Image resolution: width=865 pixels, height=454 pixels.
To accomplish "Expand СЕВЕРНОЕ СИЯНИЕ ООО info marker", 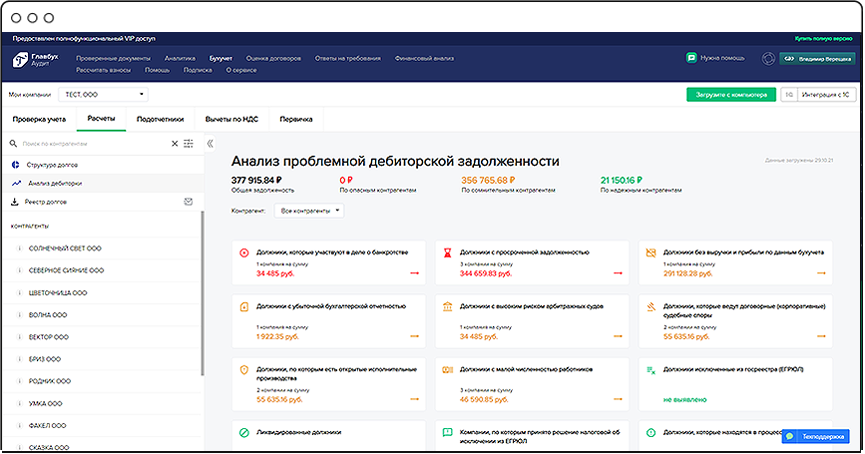I will coord(19,270).
